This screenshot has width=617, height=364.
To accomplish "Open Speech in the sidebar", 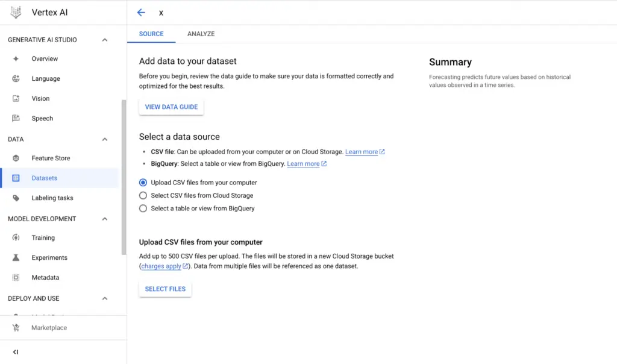I will coord(60,118).
